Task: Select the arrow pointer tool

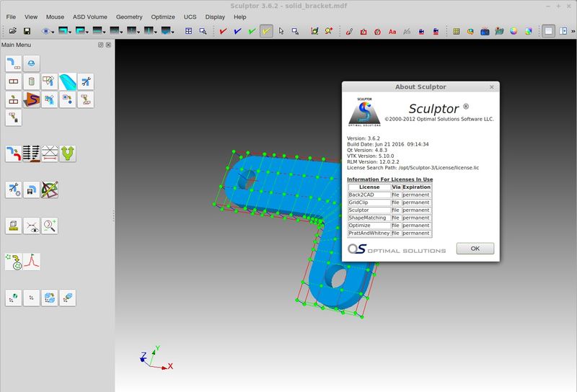Action: 281,31
